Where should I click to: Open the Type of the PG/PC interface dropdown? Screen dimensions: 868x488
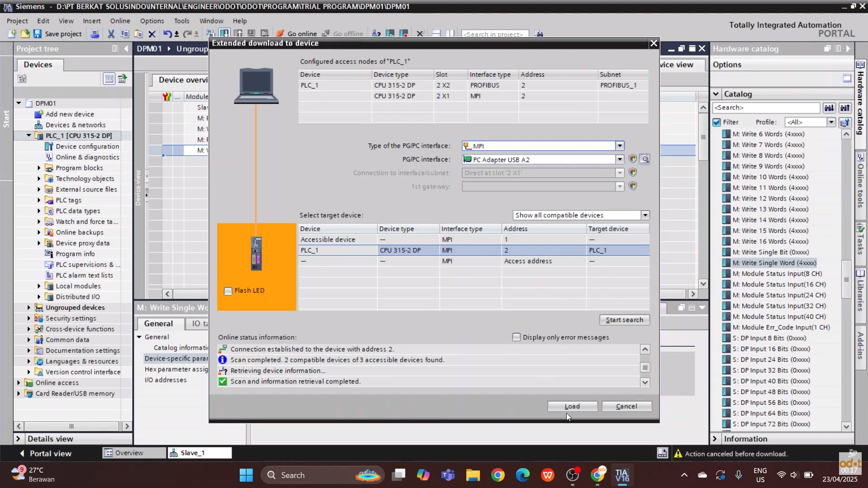tap(619, 146)
